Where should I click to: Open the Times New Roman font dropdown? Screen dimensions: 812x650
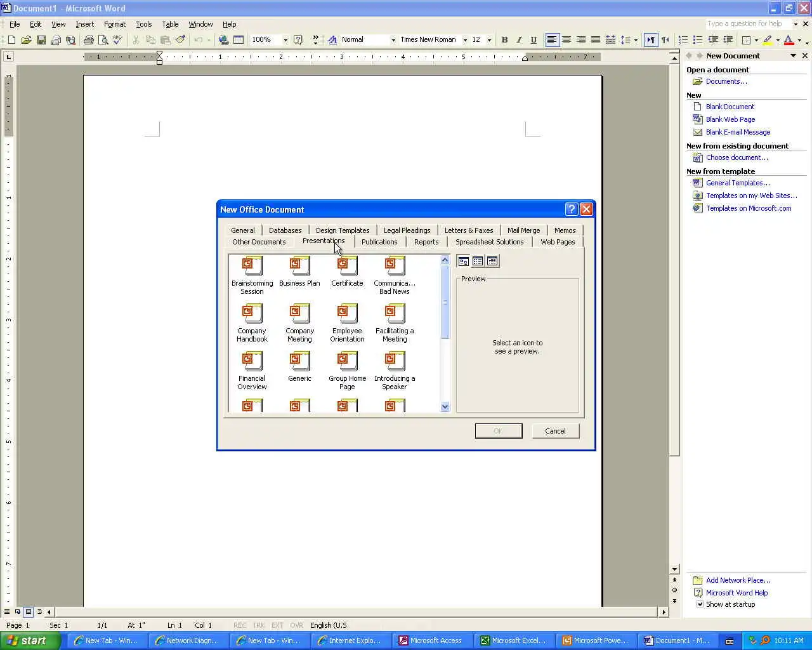pos(465,40)
